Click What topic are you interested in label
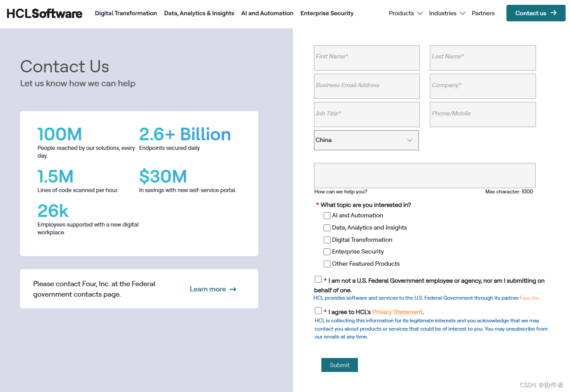Image resolution: width=570 pixels, height=392 pixels. (366, 205)
